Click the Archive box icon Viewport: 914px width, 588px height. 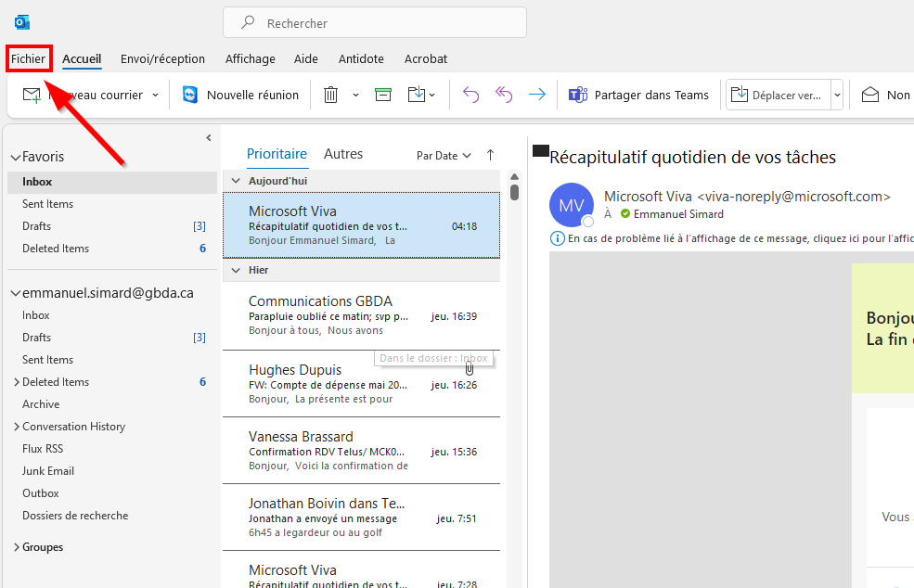click(x=383, y=95)
